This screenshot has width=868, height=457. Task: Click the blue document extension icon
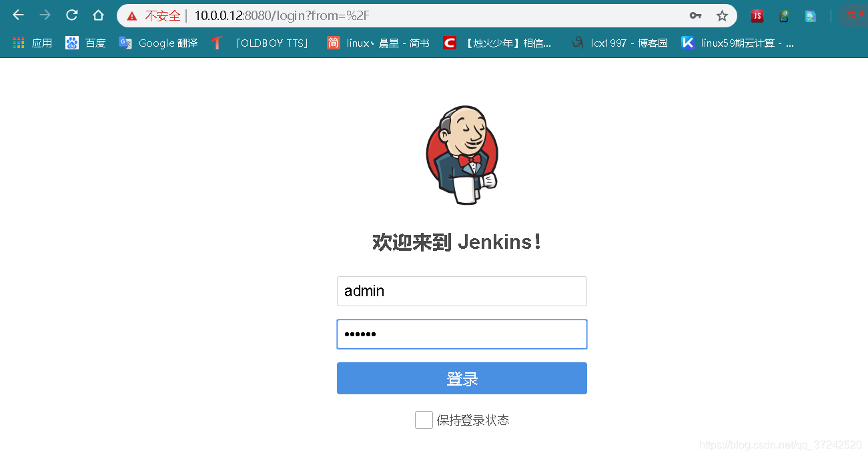click(810, 16)
